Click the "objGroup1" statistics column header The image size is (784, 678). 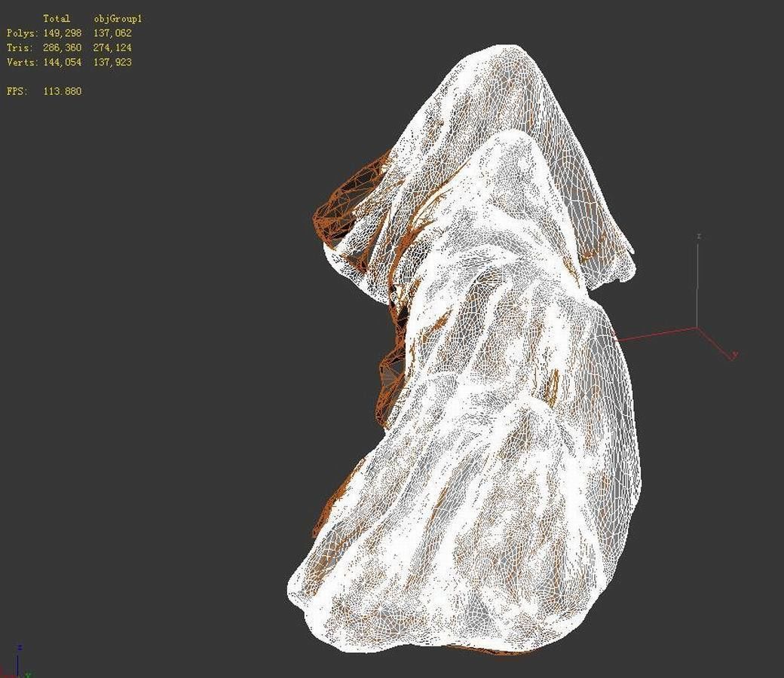[x=118, y=19]
